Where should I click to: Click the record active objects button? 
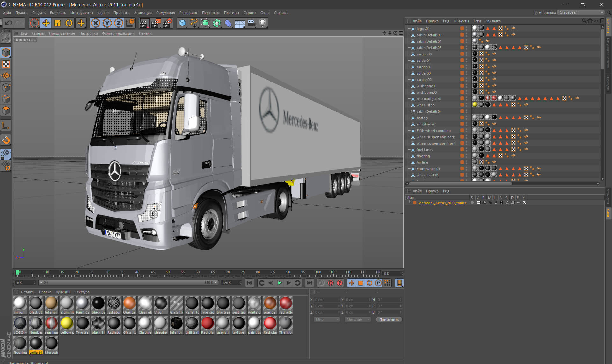(x=322, y=283)
